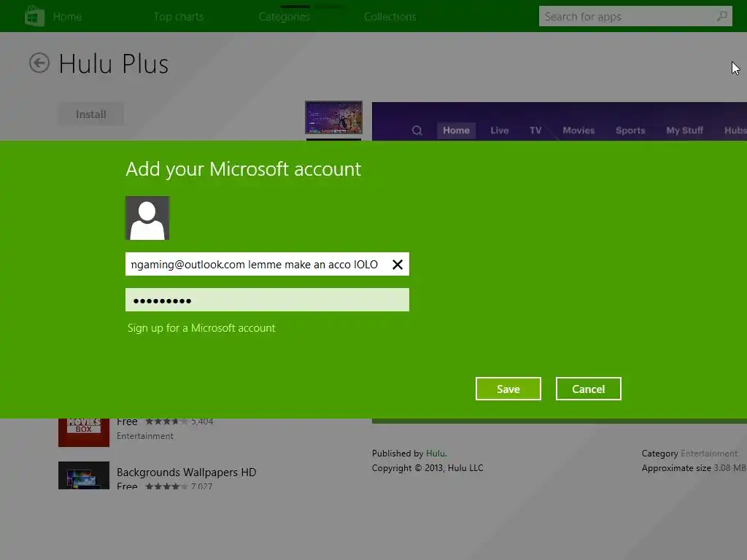Click Copyright © 2013, Hulu LLC text

[x=427, y=467]
